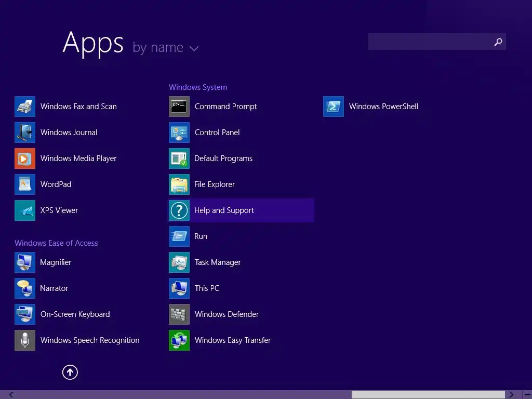Launch Windows Easy Transfer icon

coord(179,340)
